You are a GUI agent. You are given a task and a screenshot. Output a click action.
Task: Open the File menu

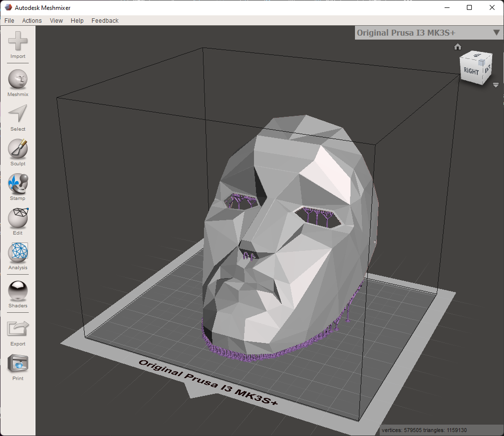pos(9,20)
